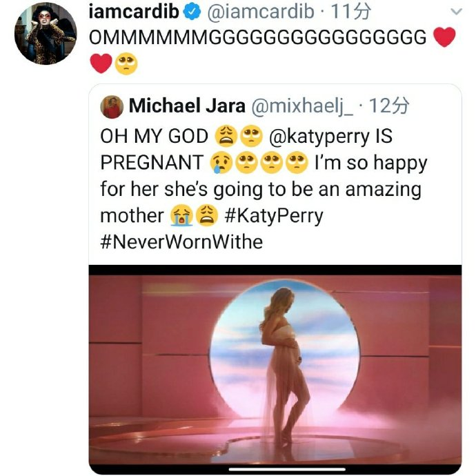Click the red heart after OMMMGGG text
This screenshot has width=476, height=476.
[444, 37]
